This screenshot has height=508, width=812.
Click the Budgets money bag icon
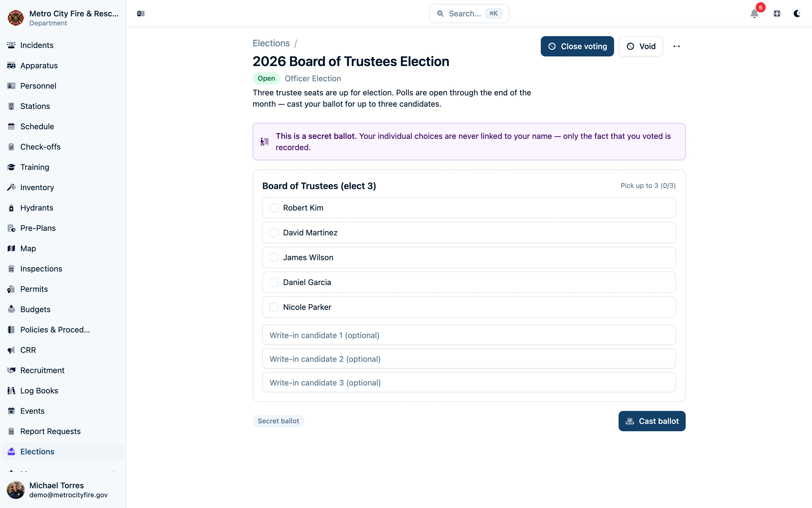11,309
